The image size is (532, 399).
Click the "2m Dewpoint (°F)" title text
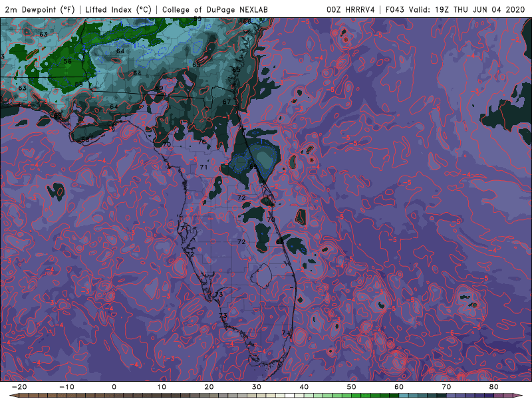click(40, 9)
